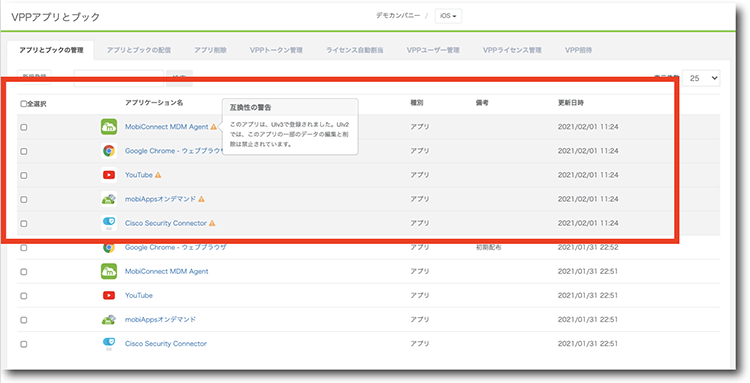Click the 種別 column header

pos(417,103)
